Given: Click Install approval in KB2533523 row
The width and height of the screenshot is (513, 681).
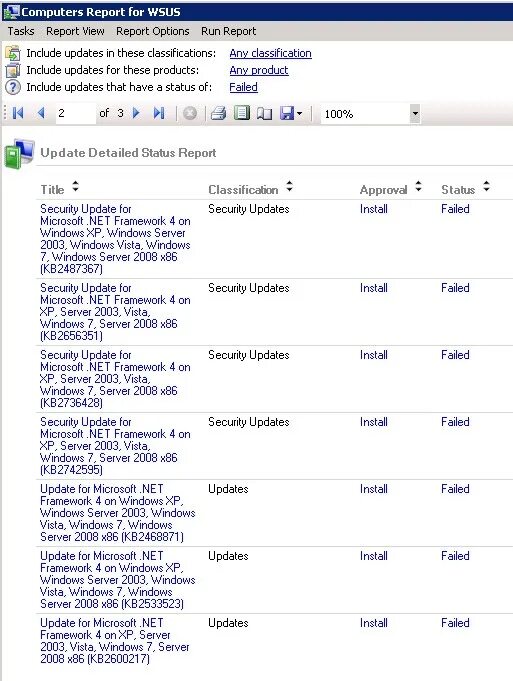Looking at the screenshot, I should [374, 556].
